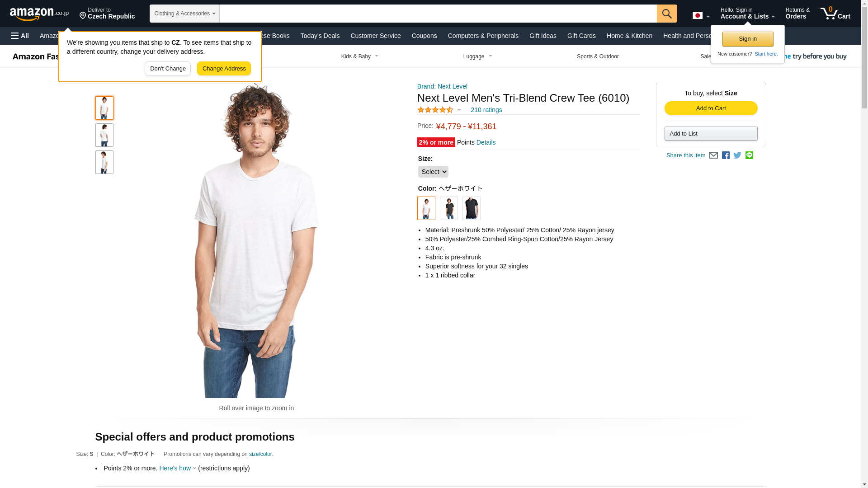Select the black color swatch
The width and height of the screenshot is (868, 488).
coord(471,208)
